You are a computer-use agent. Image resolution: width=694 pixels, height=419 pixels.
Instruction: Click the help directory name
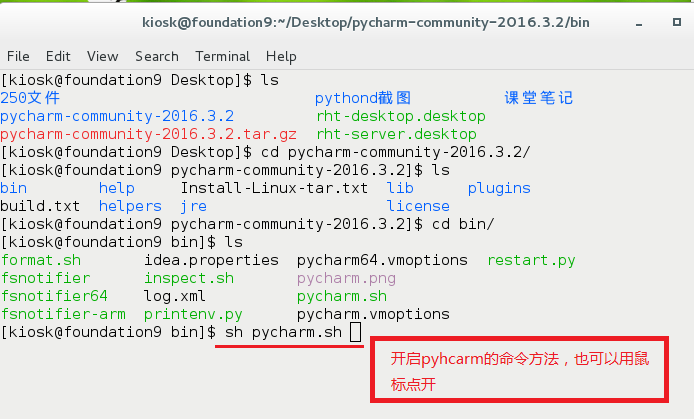[117, 188]
